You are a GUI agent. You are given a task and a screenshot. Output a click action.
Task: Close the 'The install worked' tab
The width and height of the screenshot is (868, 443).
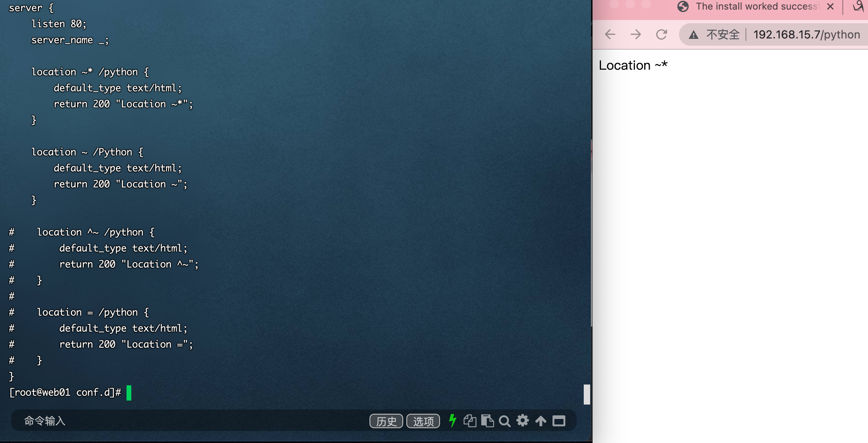830,7
